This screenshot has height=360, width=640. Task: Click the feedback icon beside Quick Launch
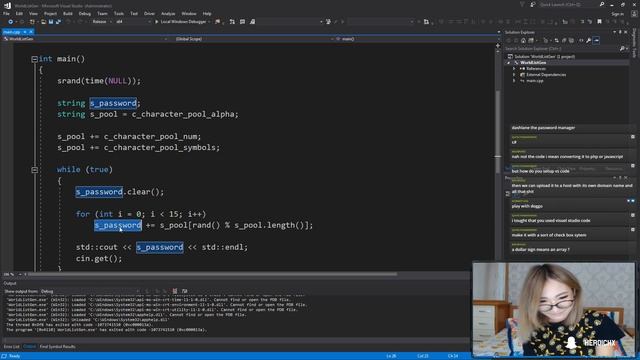click(x=533, y=4)
